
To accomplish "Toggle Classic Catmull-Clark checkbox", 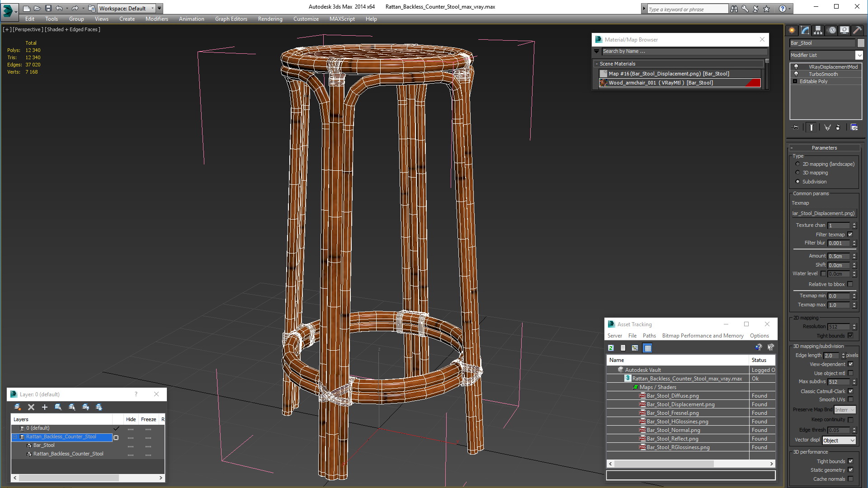I will pos(850,391).
